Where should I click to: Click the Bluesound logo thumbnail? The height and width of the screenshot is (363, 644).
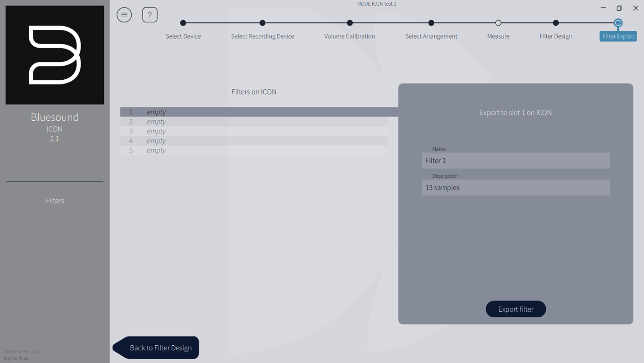click(55, 55)
